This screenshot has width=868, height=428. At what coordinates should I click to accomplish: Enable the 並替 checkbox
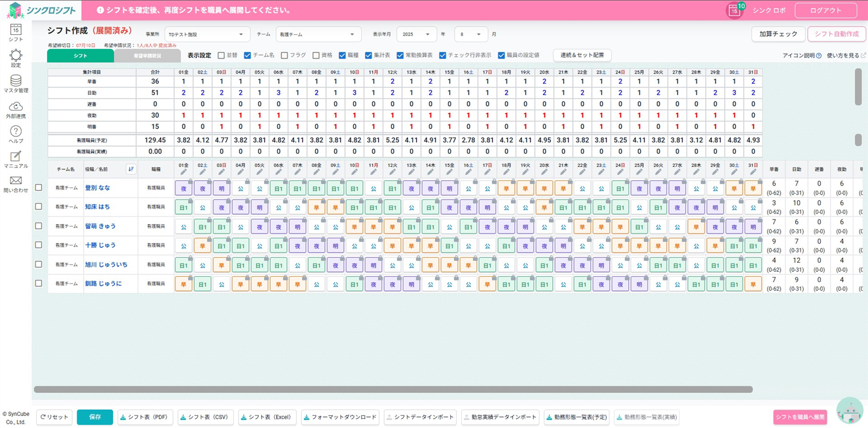coord(221,55)
